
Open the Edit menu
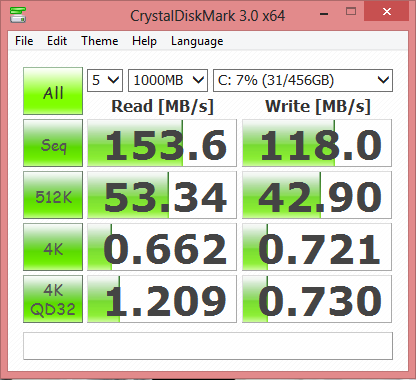(57, 41)
